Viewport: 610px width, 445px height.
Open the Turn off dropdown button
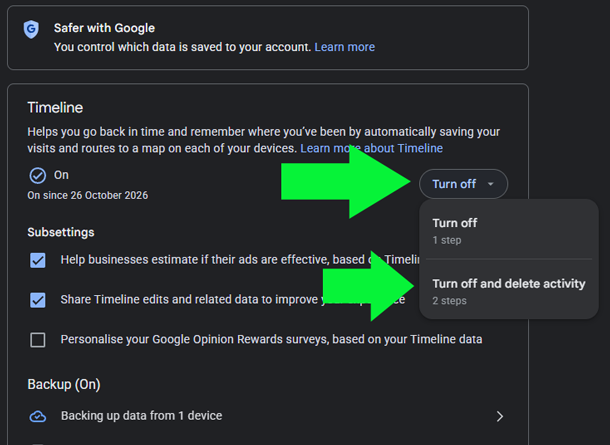(x=463, y=184)
